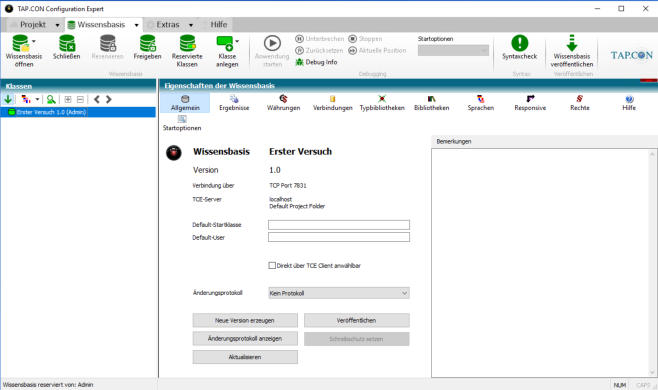Toggle Direkt über TCE Client anwählbar checkbox
658x390 pixels.
[x=272, y=265]
